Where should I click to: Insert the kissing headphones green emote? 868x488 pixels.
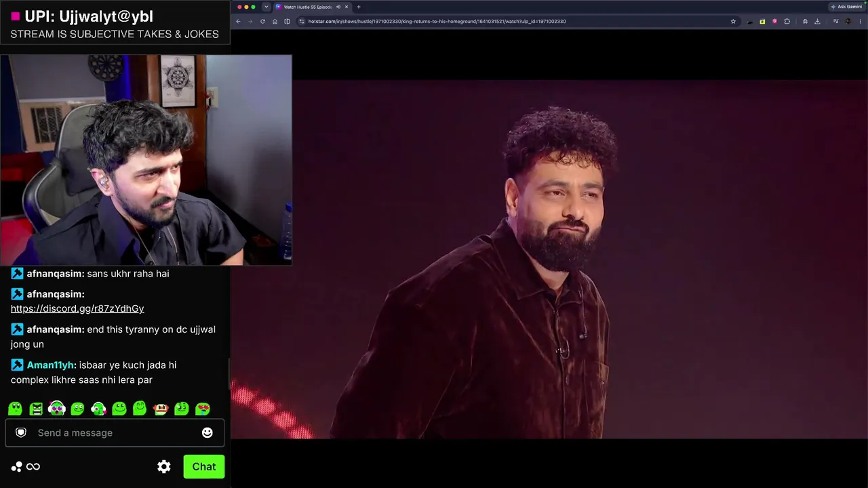pos(98,409)
